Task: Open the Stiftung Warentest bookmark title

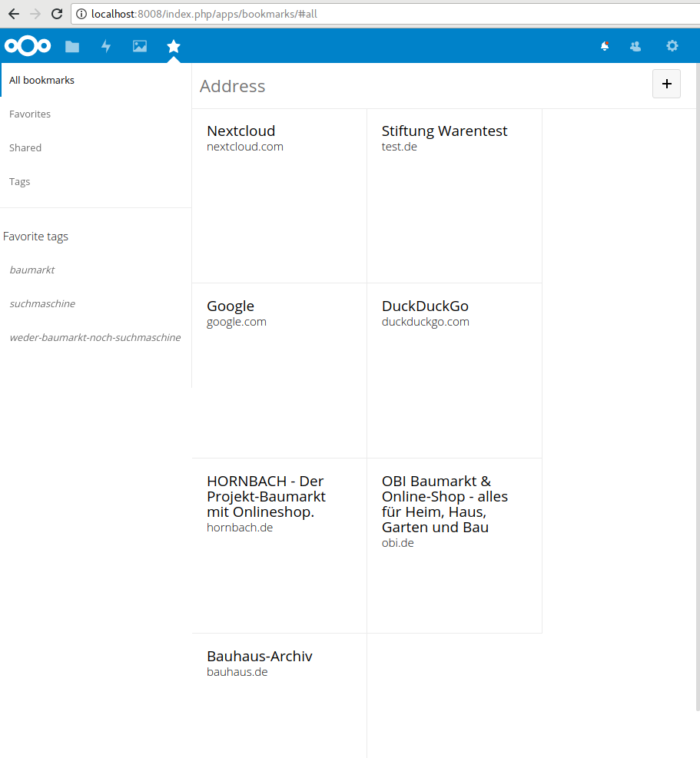Action: 445,131
